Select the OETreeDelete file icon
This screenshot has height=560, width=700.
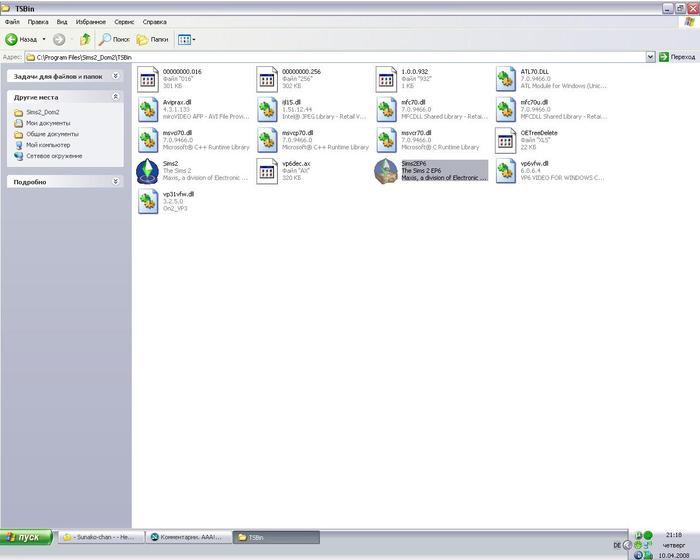point(506,140)
